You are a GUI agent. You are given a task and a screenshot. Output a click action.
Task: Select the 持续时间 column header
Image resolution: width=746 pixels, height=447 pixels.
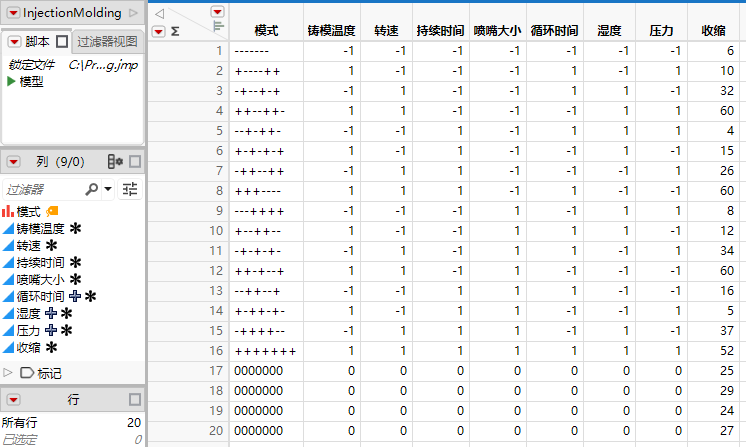(x=441, y=30)
